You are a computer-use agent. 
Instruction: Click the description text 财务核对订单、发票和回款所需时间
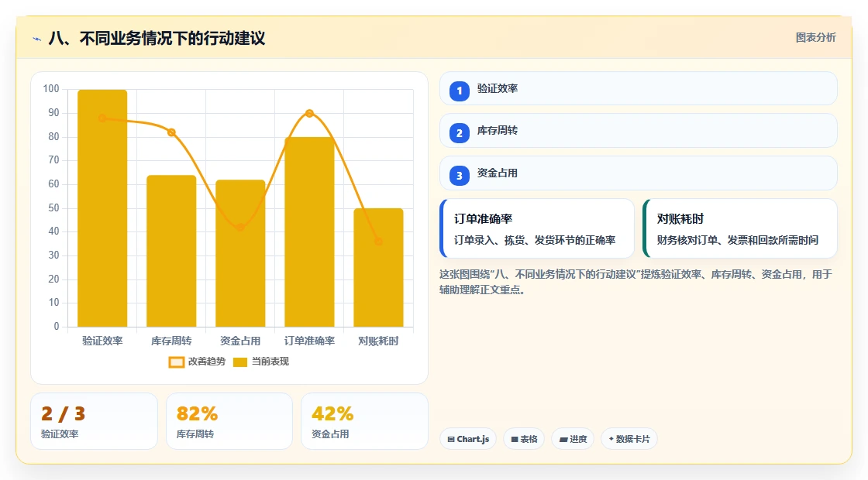[x=737, y=240]
